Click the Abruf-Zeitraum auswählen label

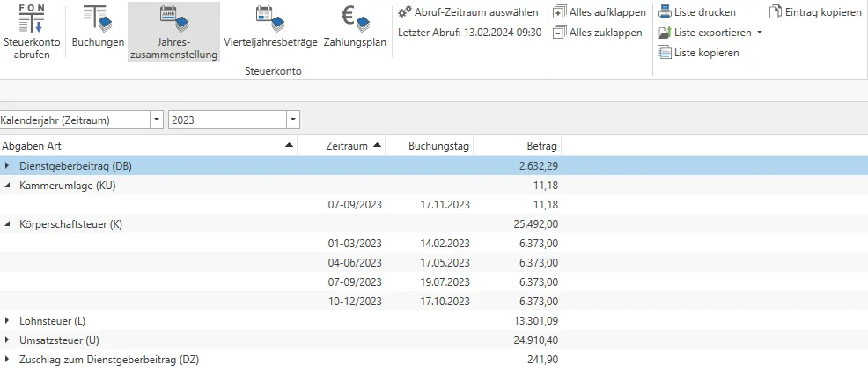pyautogui.click(x=476, y=12)
